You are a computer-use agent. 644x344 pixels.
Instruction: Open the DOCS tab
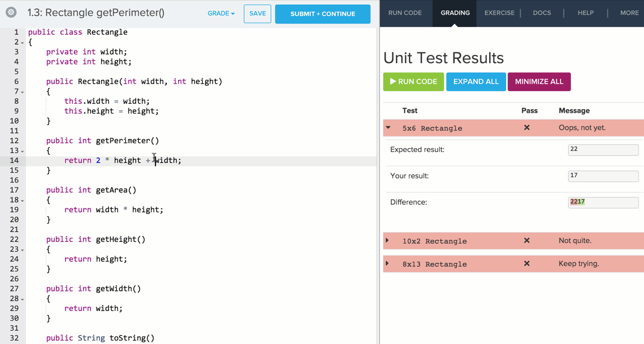(x=542, y=13)
